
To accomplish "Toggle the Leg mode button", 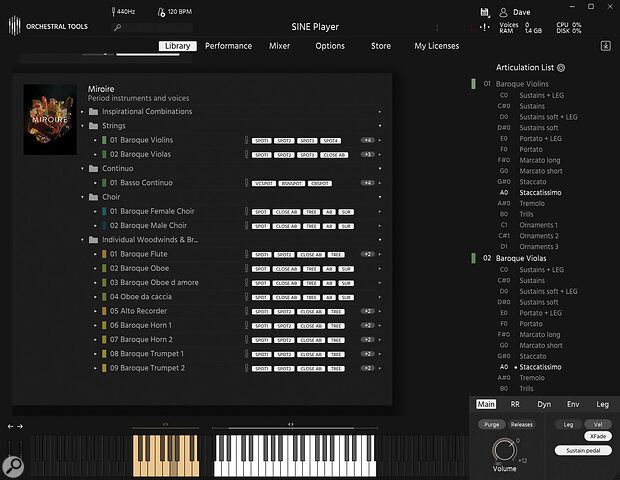I will (x=568, y=424).
